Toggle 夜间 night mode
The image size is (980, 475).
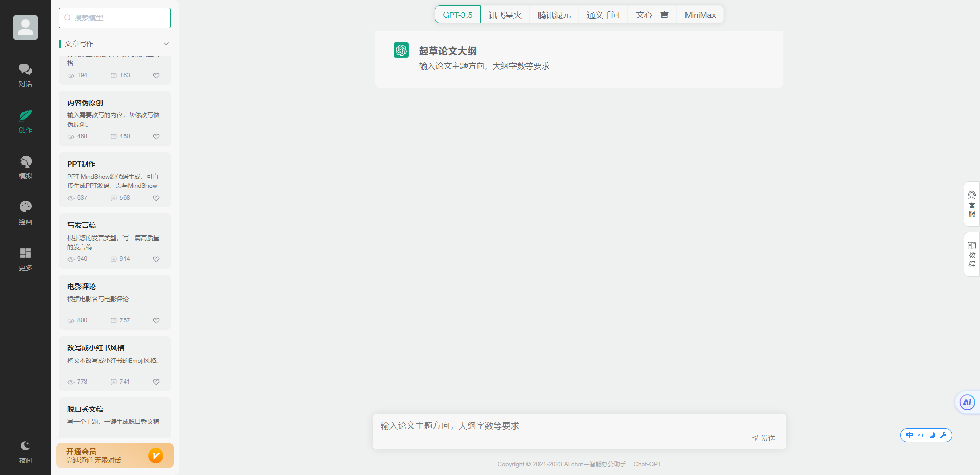[26, 452]
